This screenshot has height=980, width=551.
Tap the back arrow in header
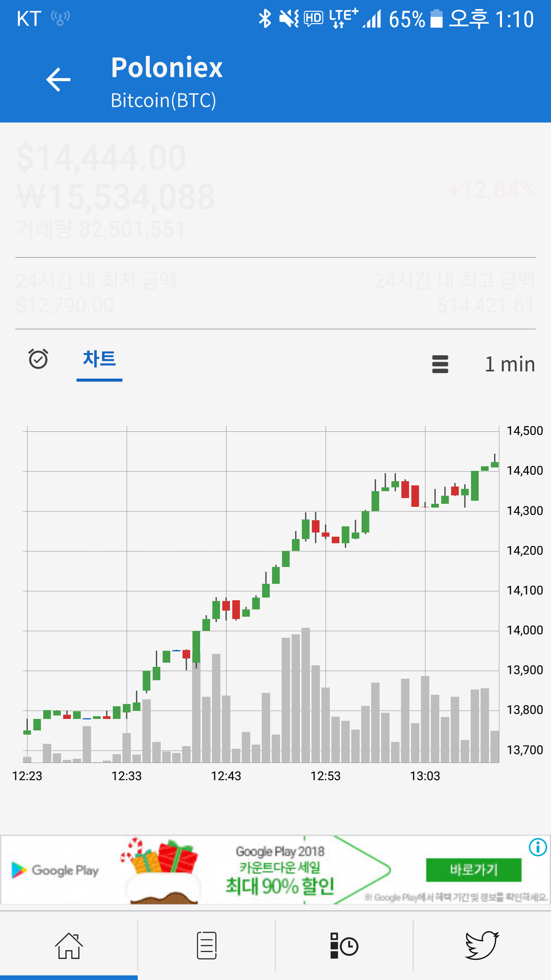point(58,80)
